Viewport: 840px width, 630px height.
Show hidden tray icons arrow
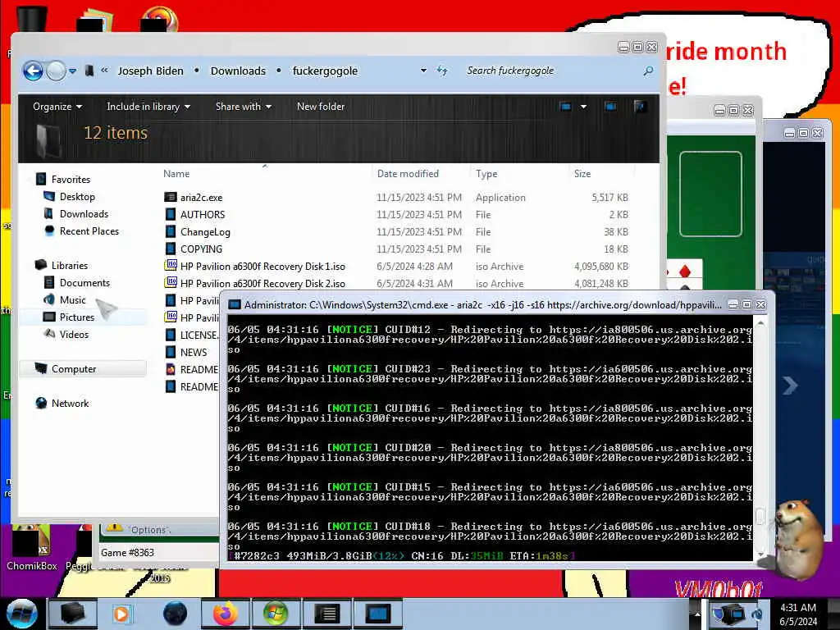point(697,614)
